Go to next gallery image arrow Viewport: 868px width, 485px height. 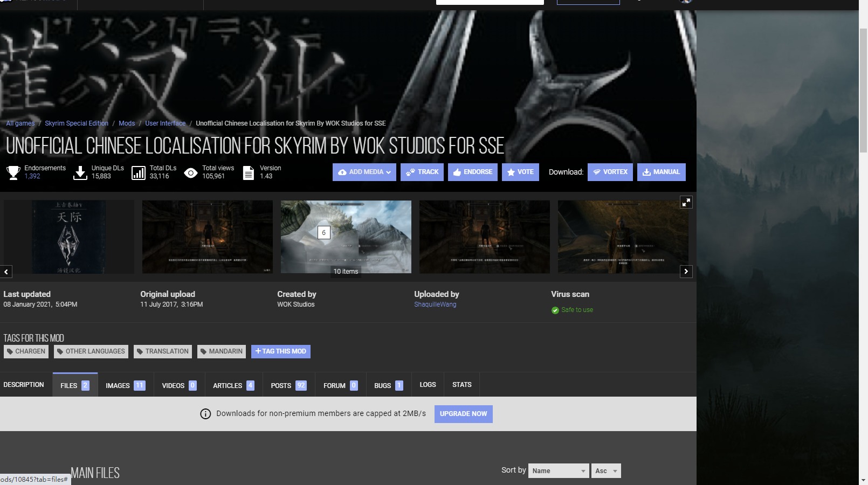coord(686,272)
